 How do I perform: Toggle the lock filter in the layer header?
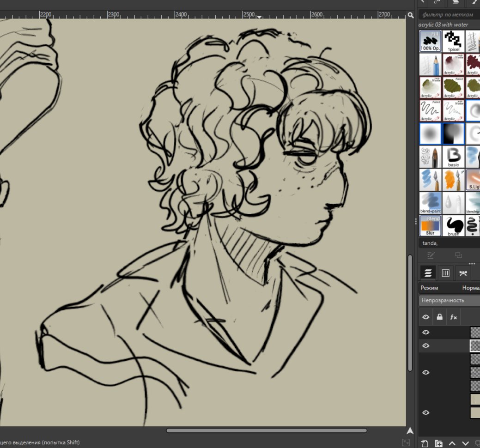click(440, 317)
